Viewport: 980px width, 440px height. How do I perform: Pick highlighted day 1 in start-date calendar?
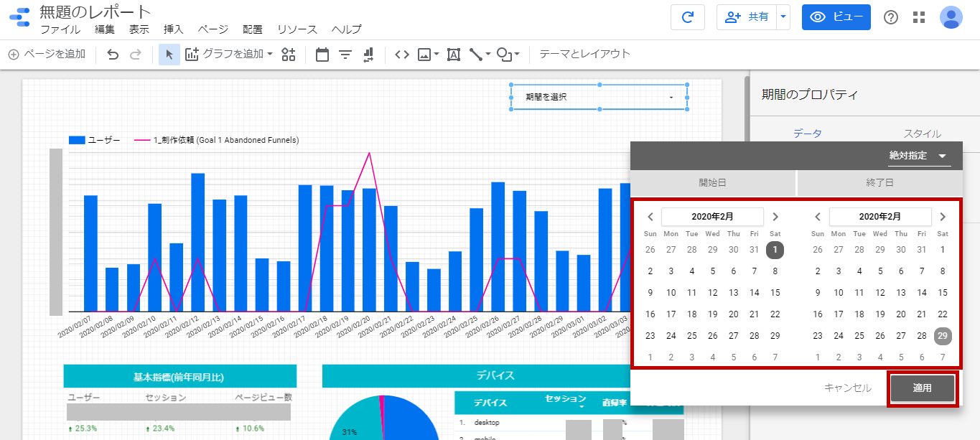pos(775,250)
